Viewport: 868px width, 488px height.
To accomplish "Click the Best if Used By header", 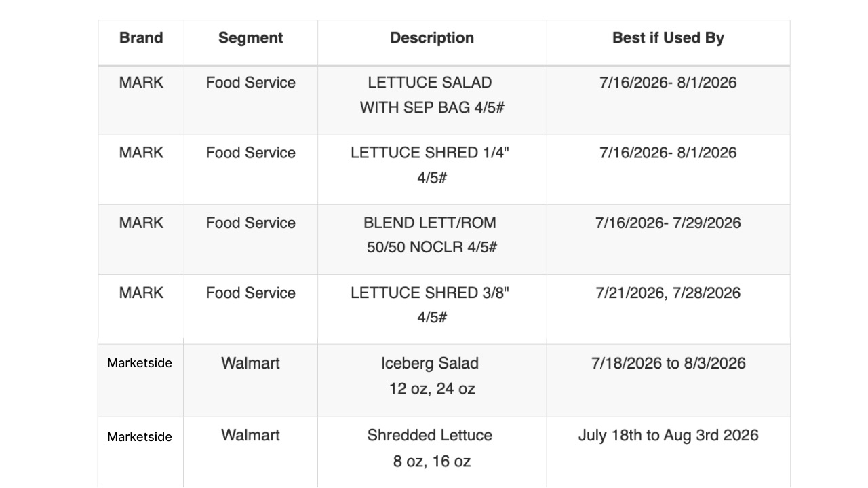I will (x=668, y=38).
